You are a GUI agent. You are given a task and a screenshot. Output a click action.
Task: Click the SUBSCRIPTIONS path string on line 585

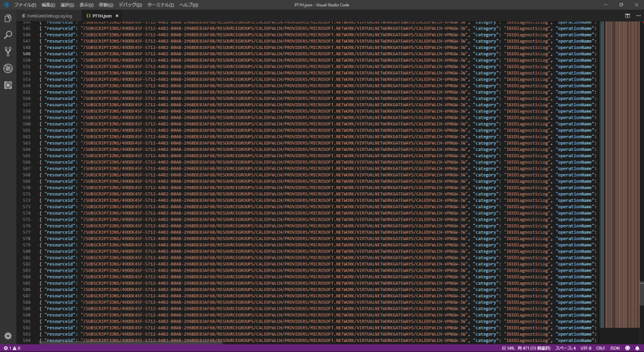(x=275, y=283)
